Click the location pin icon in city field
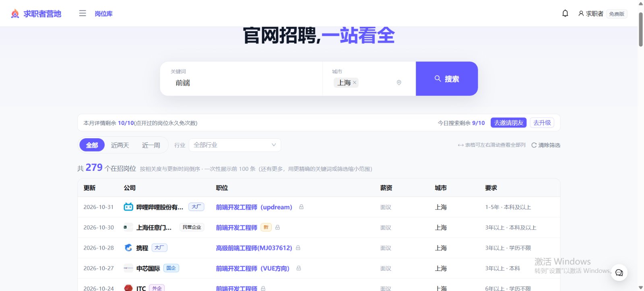This screenshot has height=291, width=644. point(399,82)
